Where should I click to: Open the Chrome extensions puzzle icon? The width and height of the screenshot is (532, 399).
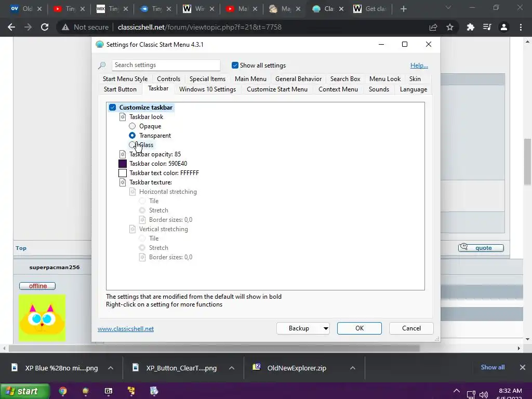coord(470,27)
